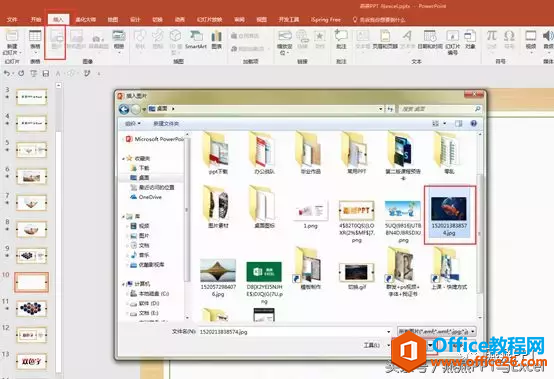This screenshot has height=379, width=554.
Task: Expand the file name history dropdown
Action: (389, 332)
